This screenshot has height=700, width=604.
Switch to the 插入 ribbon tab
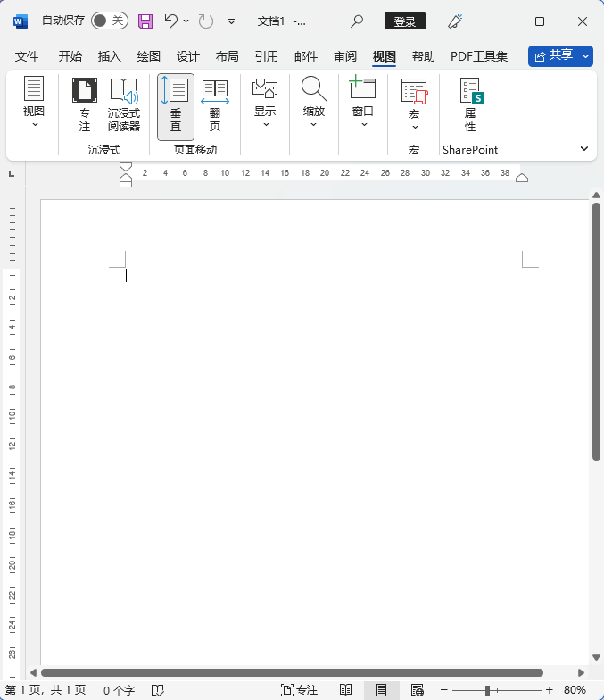point(109,56)
